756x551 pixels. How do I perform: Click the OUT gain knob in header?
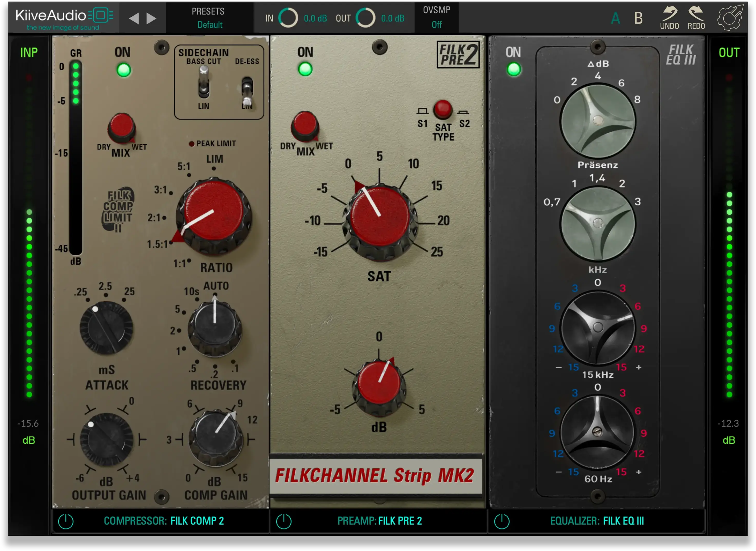[x=365, y=18]
